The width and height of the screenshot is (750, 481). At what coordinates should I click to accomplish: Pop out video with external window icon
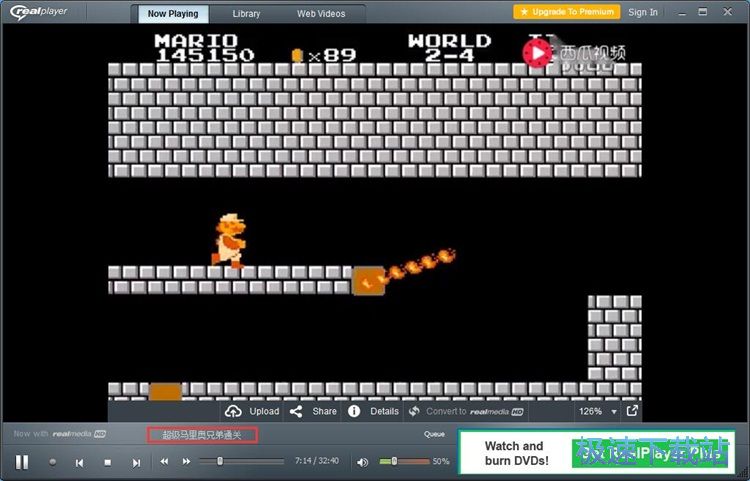632,410
